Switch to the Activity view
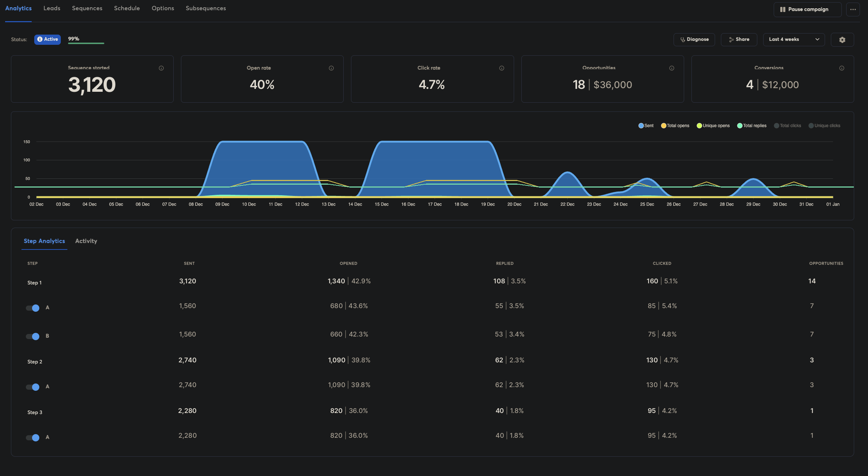Viewport: 868px width, 476px height. tap(86, 241)
